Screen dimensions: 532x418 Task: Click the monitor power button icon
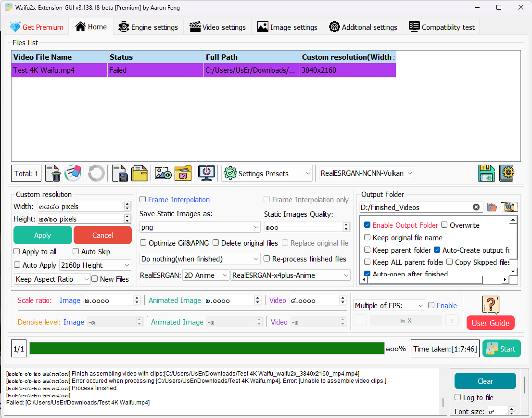tap(207, 173)
